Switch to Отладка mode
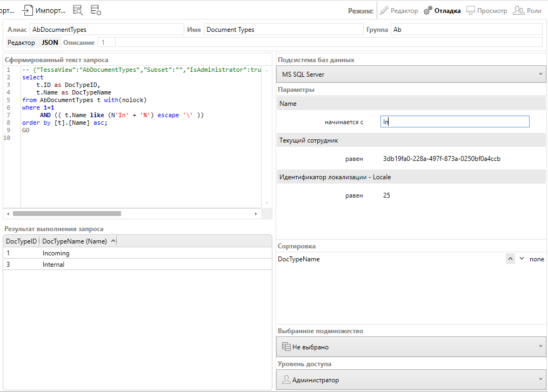This screenshot has height=392, width=548. click(442, 10)
